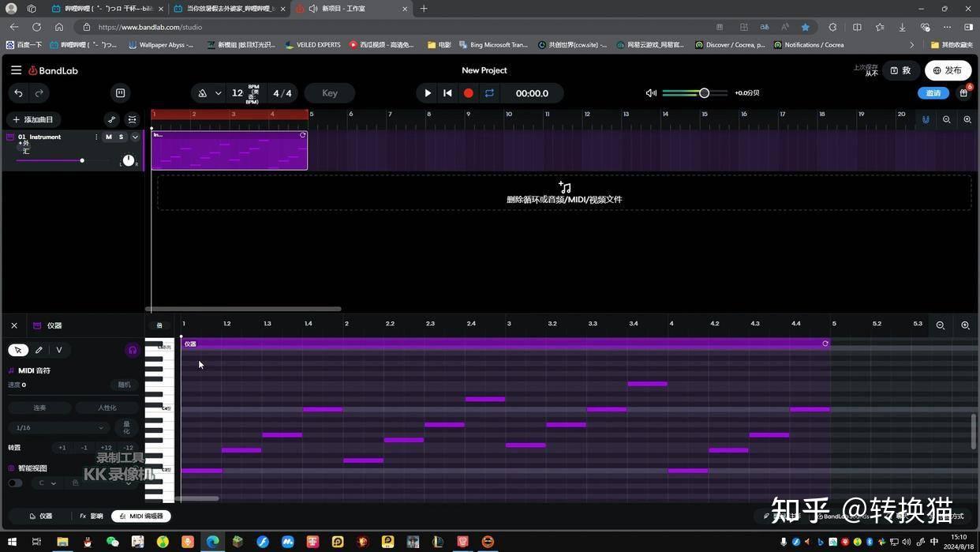Enable the 智能视图 smart view switch
This screenshot has height=552, width=980.
[x=15, y=483]
